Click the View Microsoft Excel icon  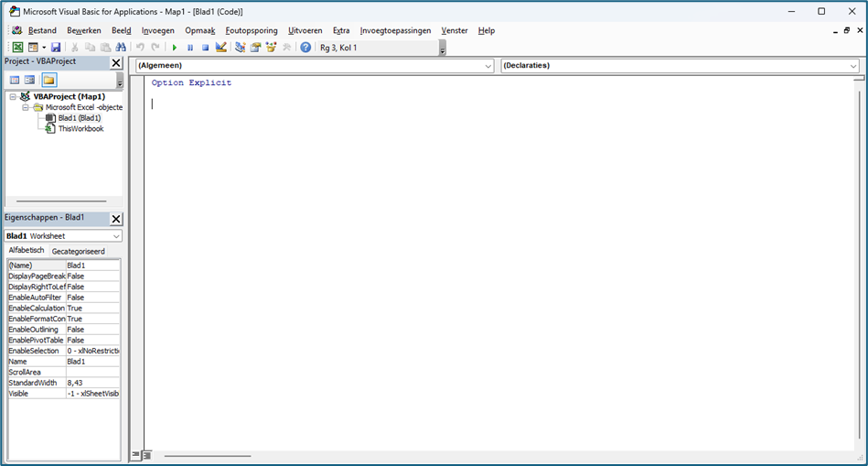point(17,48)
